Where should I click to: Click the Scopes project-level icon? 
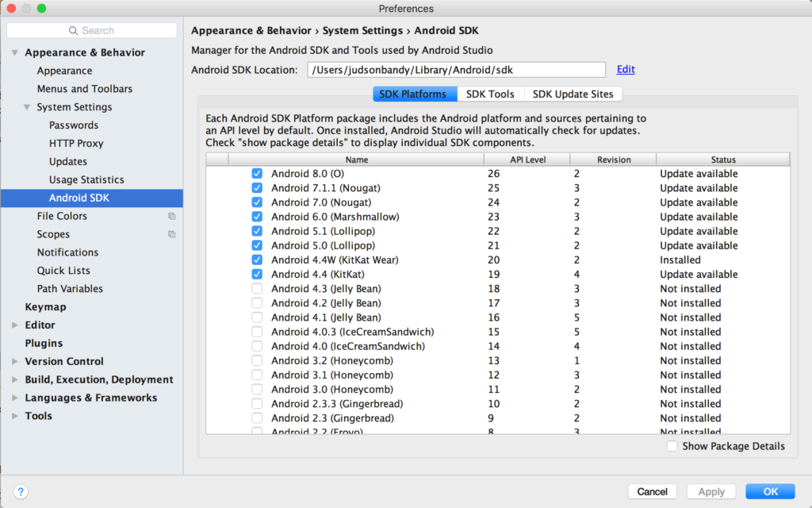172,234
